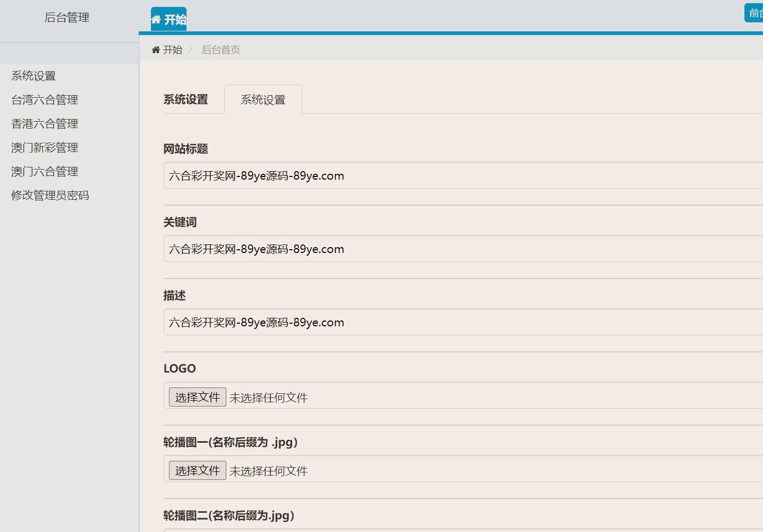This screenshot has width=763, height=532.
Task: Open 澳门新彩管理 in the sidebar
Action: [x=45, y=148]
